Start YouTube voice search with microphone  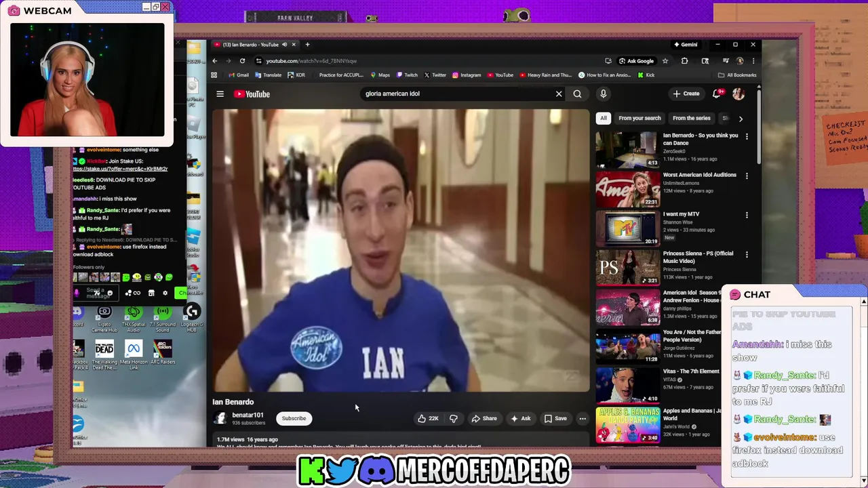tap(603, 94)
